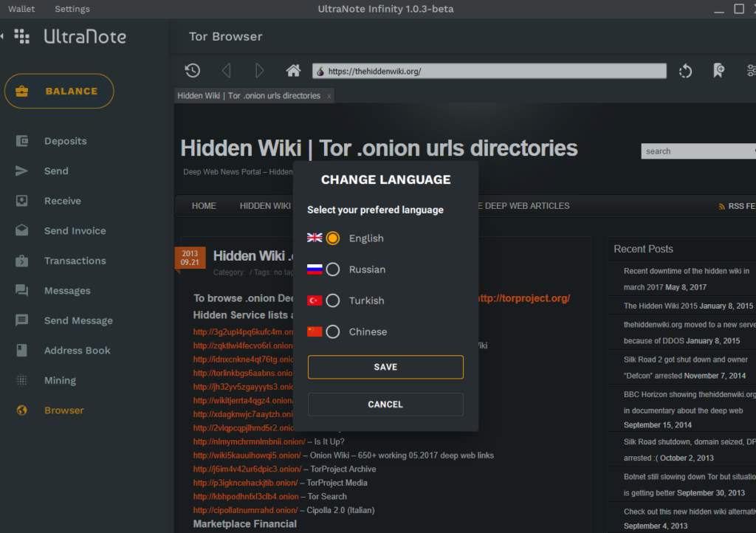
Task: Open the cipollatnumrrahd.onion link
Action: point(245,510)
